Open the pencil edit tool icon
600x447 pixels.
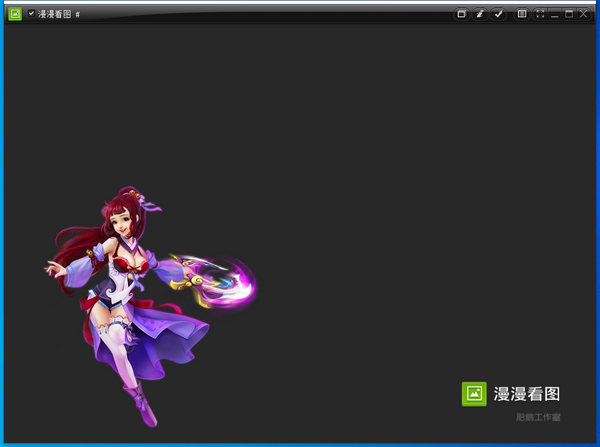click(480, 14)
